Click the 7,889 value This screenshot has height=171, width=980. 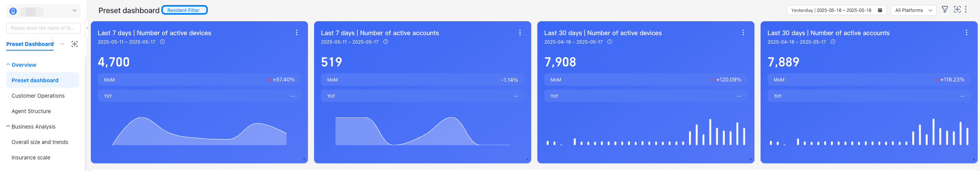click(783, 62)
